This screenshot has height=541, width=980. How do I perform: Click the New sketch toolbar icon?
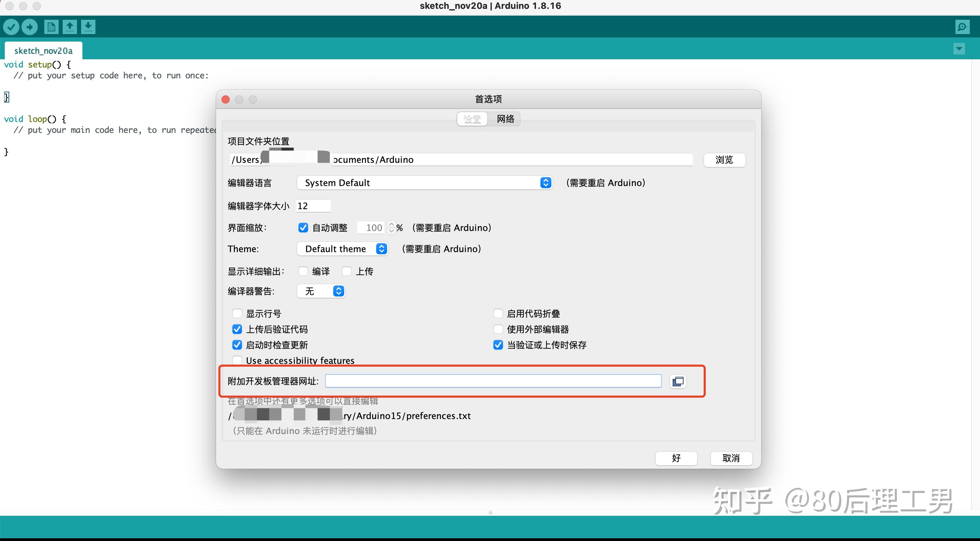(x=51, y=27)
